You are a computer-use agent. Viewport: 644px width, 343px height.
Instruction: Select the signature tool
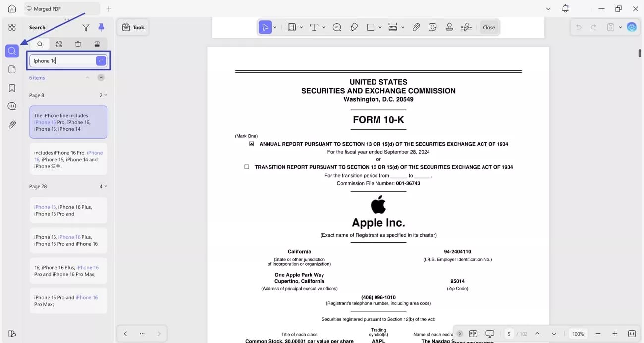pyautogui.click(x=466, y=27)
